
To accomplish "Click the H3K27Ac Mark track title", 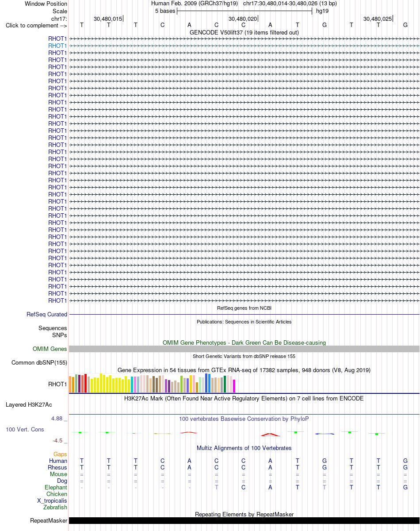I will (244, 398).
